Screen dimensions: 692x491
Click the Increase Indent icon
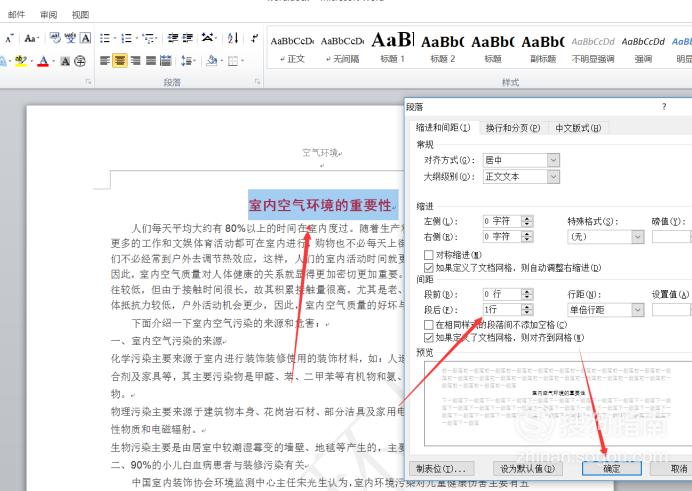click(188, 38)
